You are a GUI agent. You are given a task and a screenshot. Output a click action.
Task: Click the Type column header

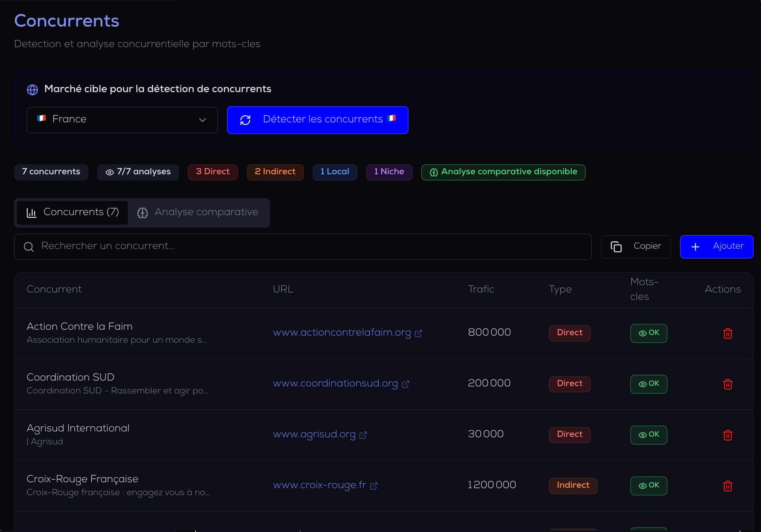click(560, 290)
